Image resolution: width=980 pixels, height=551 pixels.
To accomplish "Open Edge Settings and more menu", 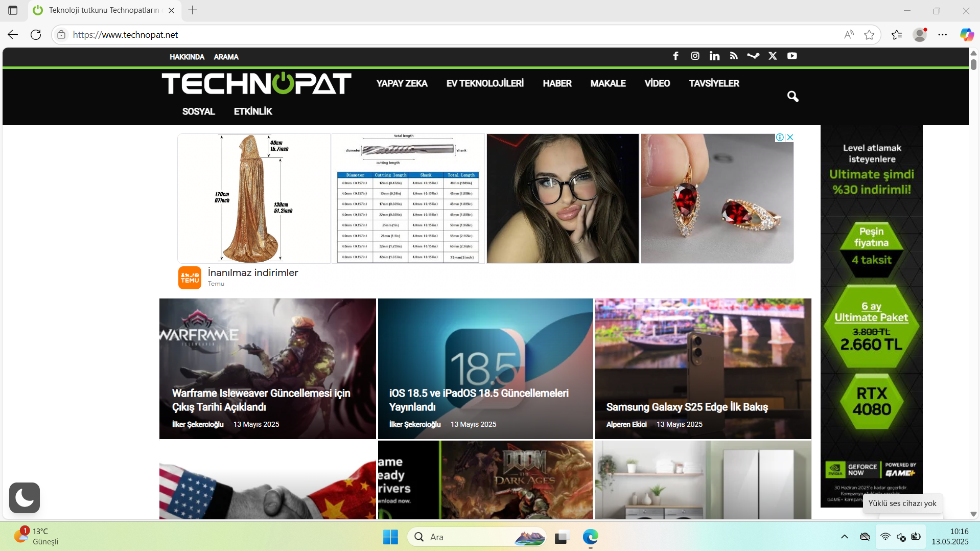I will [x=943, y=35].
